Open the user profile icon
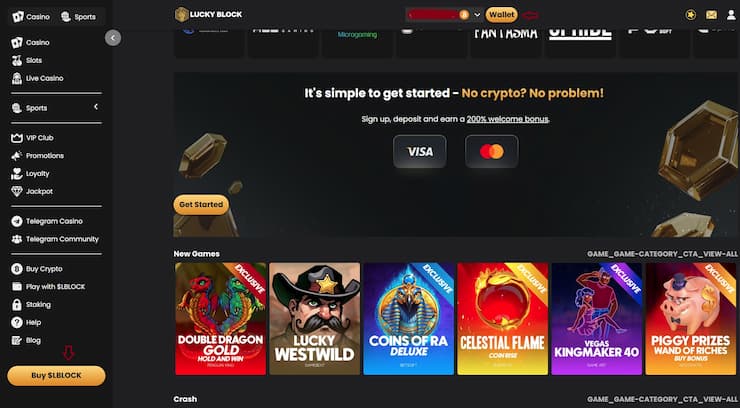The height and width of the screenshot is (408, 740). click(x=731, y=15)
